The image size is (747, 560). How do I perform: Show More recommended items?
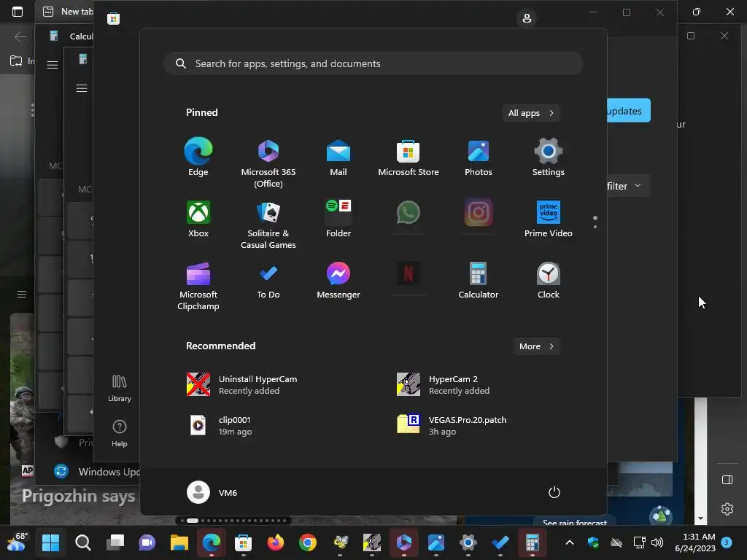536,346
